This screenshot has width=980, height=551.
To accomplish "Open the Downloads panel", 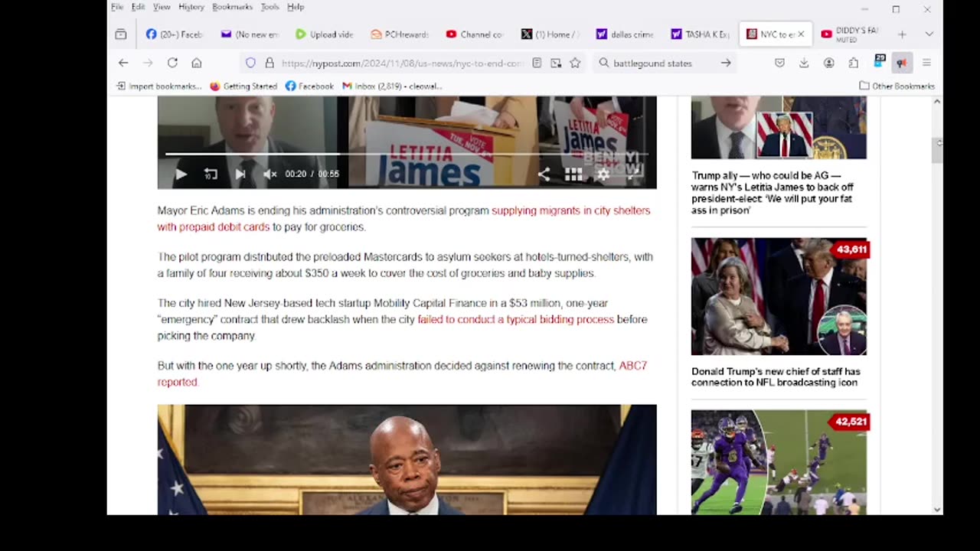I will pos(804,63).
